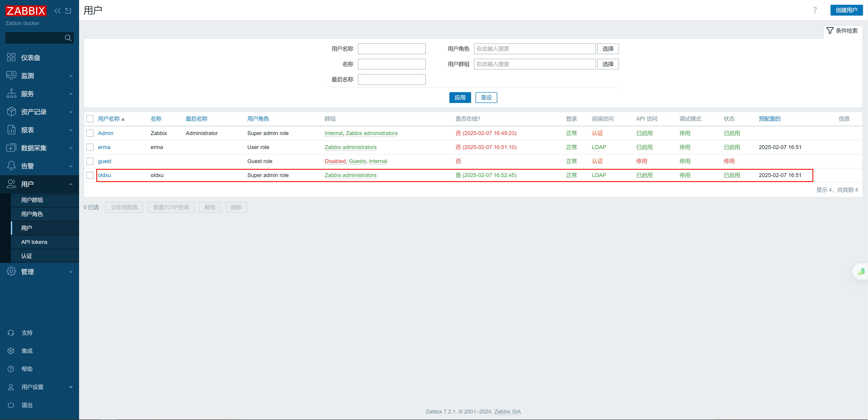Open the 仪表盘 dashboard icon

pos(11,57)
